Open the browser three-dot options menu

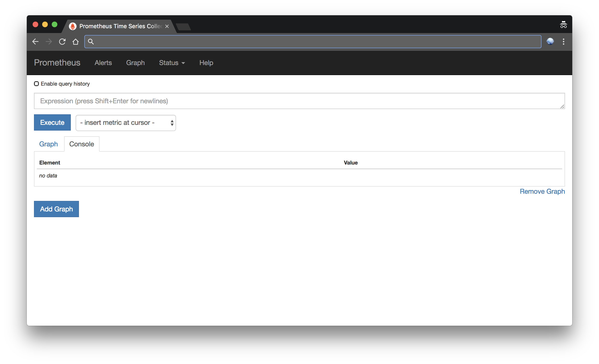tap(564, 42)
